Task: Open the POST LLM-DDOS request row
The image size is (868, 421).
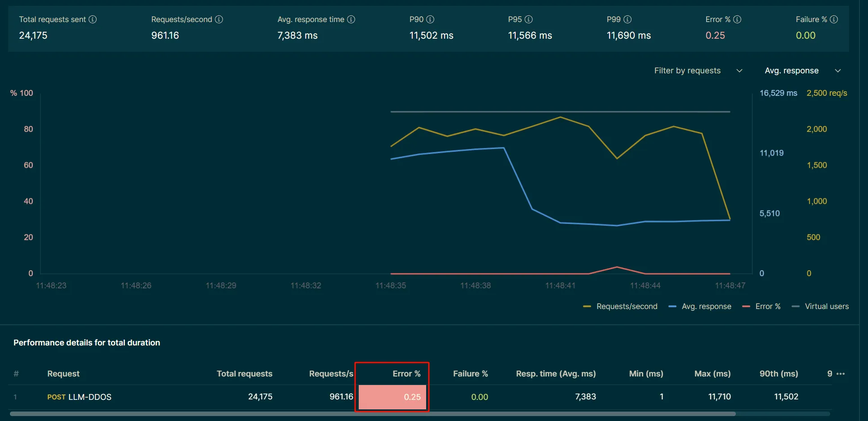Action: [79, 397]
